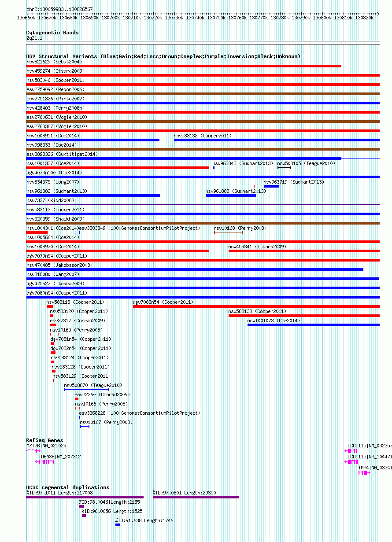392x542 pixels.
Task: Select duplication %ID:97.0801 Length:29350
Action: tap(196, 497)
